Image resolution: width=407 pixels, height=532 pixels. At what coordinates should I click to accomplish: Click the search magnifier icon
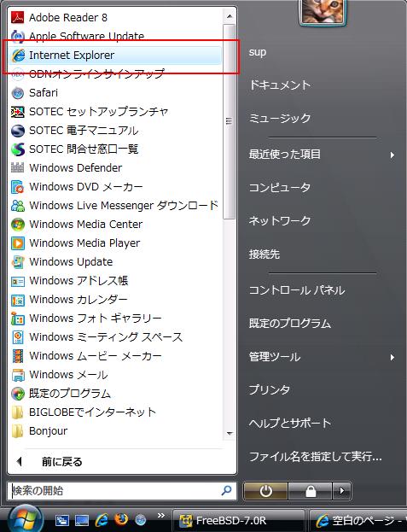[226, 490]
